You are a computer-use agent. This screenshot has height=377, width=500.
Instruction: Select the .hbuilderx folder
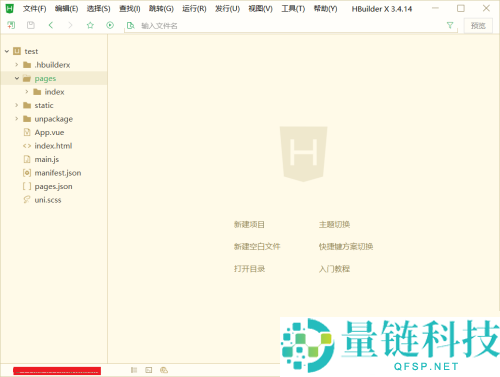pyautogui.click(x=52, y=65)
